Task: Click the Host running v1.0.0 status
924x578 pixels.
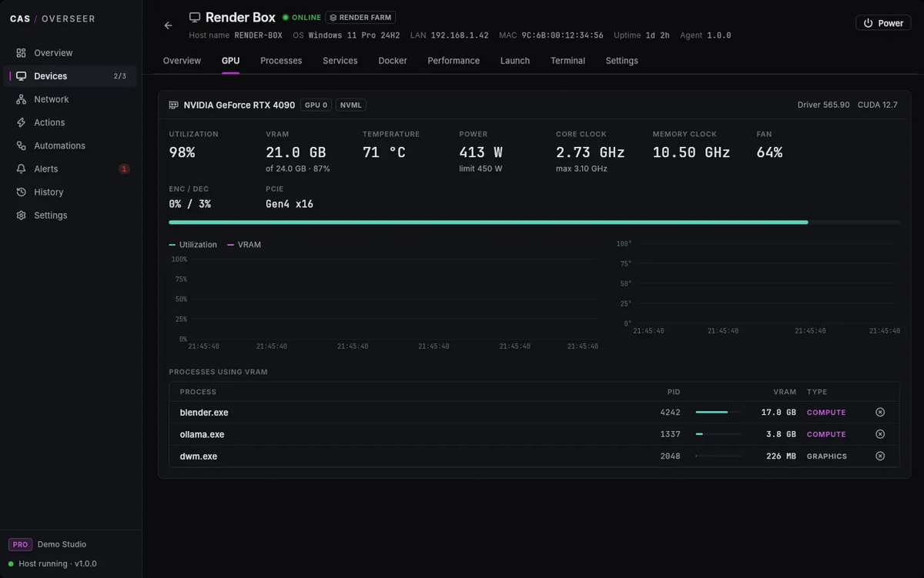Action: [x=52, y=564]
